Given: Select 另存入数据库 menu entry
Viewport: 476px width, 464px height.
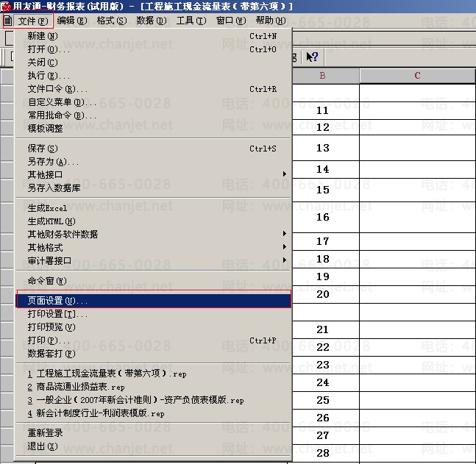Looking at the screenshot, I should [153, 188].
